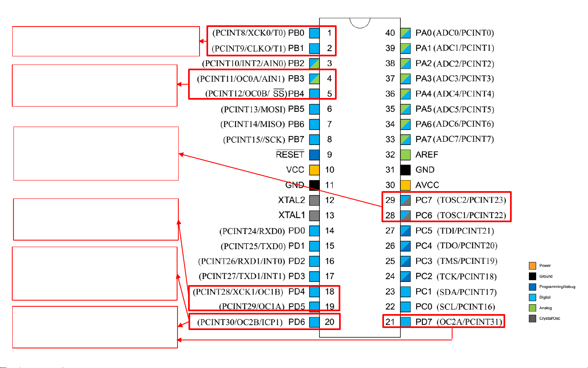The image size is (588, 368).
Task: Click the empty box linked to PB3/PB4
Action: (95, 85)
